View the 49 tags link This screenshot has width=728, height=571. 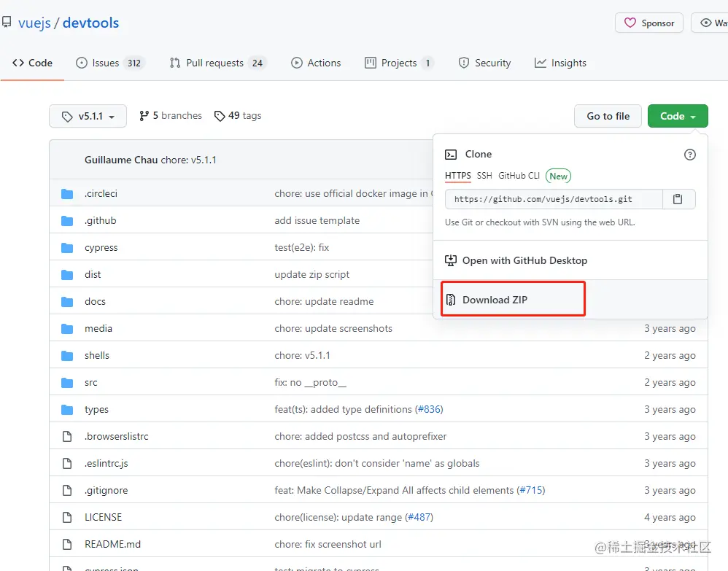tap(238, 116)
